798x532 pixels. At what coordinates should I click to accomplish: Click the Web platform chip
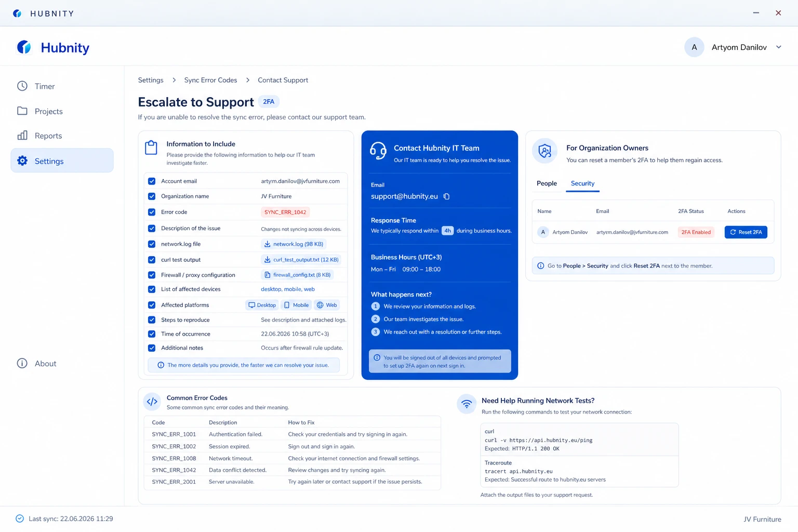pyautogui.click(x=327, y=305)
